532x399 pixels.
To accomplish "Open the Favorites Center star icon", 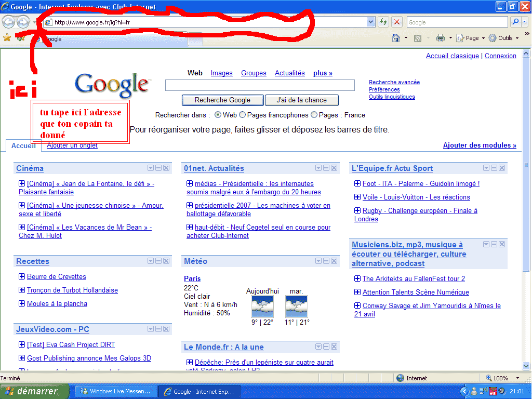I will coord(7,37).
